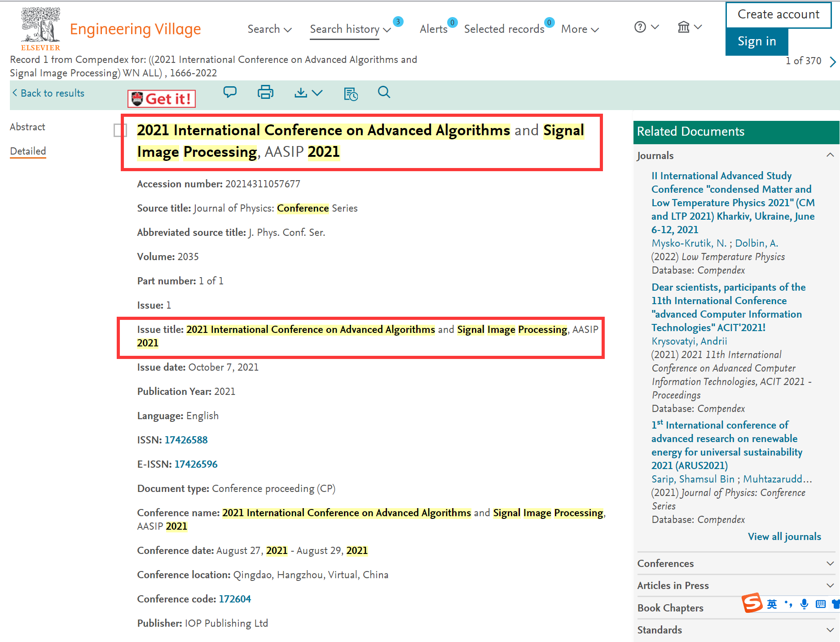Open the Search history menu
840x642 pixels.
pyautogui.click(x=350, y=29)
